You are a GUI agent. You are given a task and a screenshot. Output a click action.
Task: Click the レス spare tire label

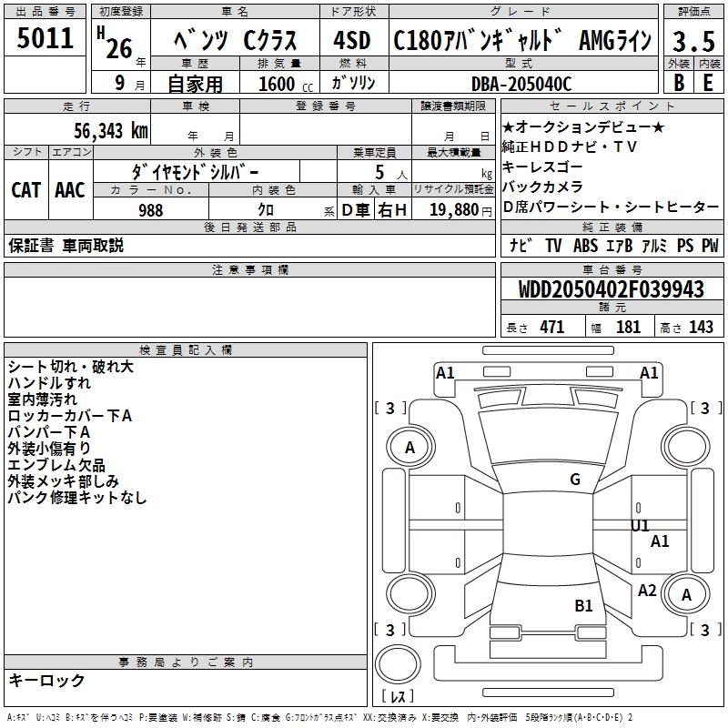click(x=398, y=696)
